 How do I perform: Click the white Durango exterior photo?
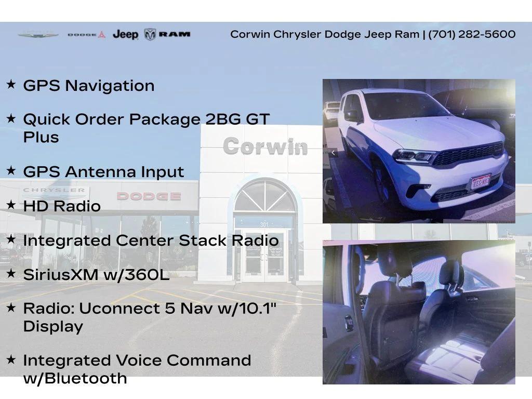(x=421, y=151)
